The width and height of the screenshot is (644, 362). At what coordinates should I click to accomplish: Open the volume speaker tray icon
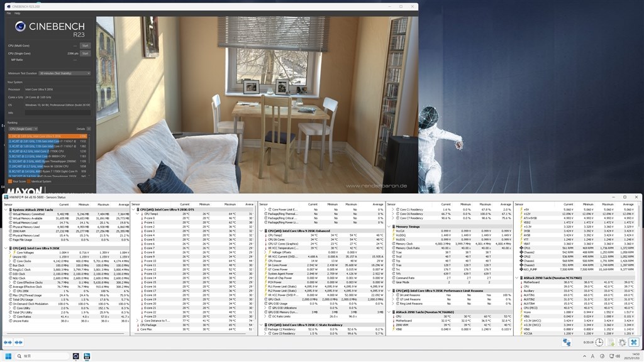point(618,356)
